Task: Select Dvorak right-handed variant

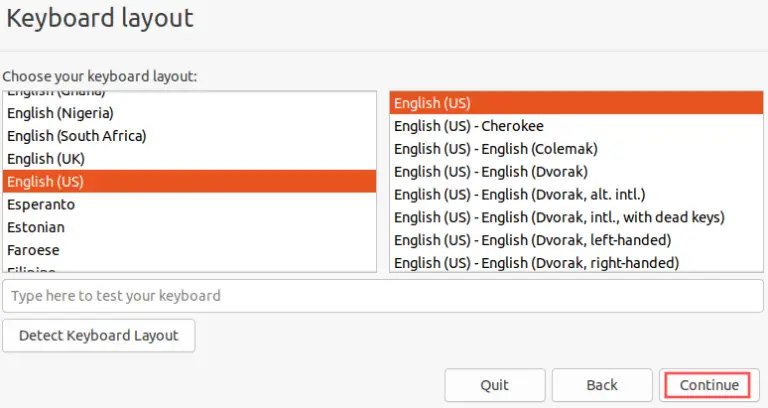Action: [576, 263]
